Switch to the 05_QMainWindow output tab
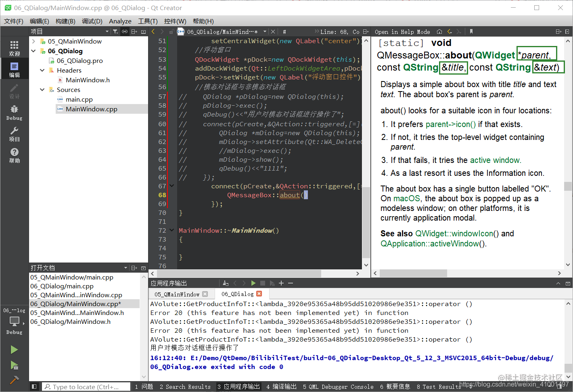Screen dimensions: 573x392 (177, 294)
